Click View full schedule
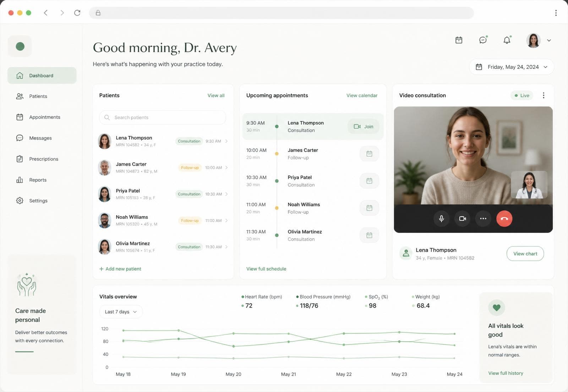568x392 pixels. 266,269
